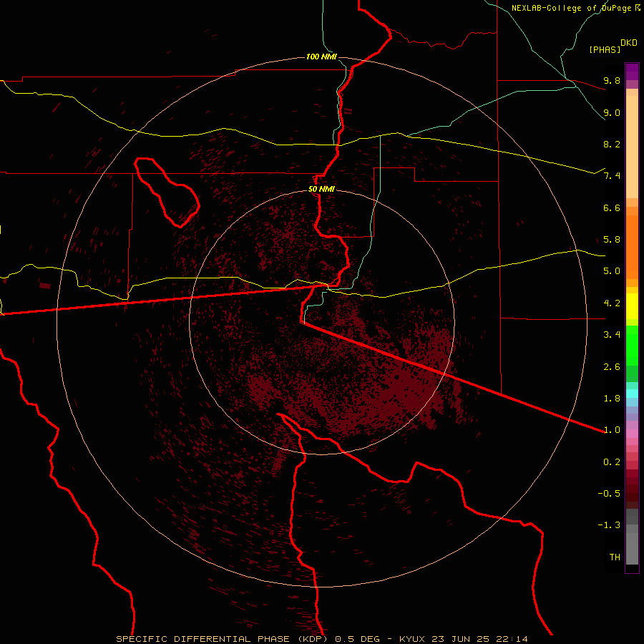
Task: Click the 100 NMI range ring label
Action: pos(321,57)
